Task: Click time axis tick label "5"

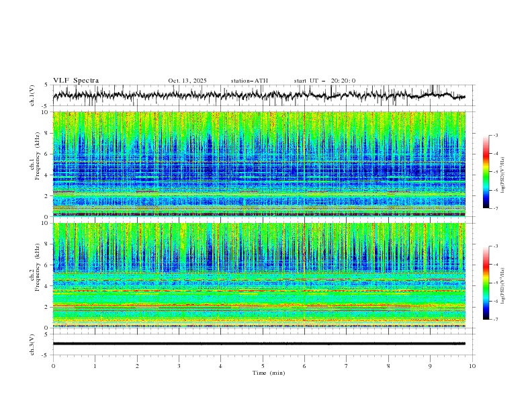Action: (263, 366)
